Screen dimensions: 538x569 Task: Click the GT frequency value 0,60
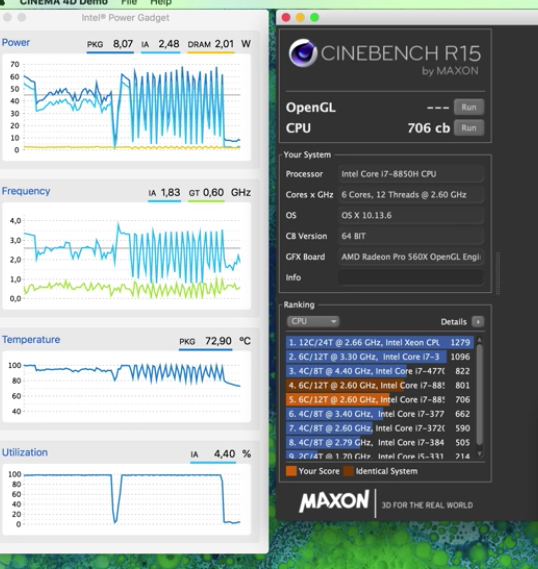pyautogui.click(x=213, y=192)
